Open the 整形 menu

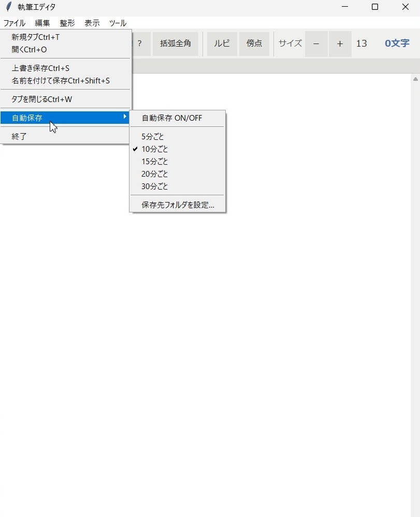pyautogui.click(x=67, y=23)
